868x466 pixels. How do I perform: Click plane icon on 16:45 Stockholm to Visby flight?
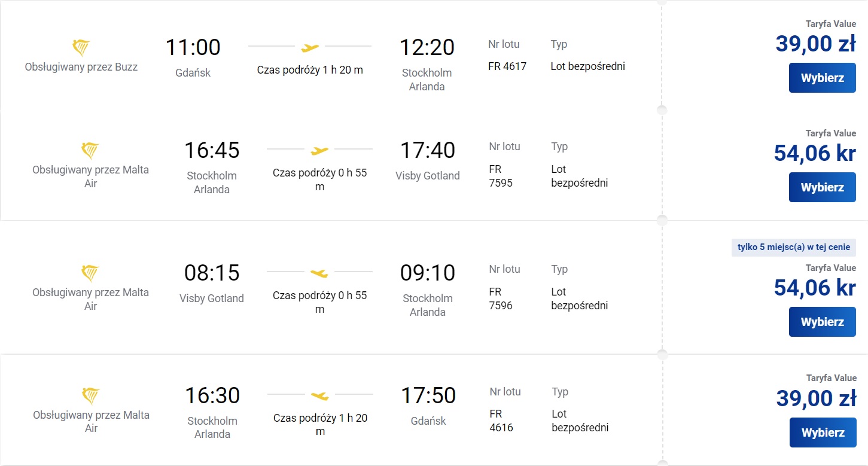[320, 150]
